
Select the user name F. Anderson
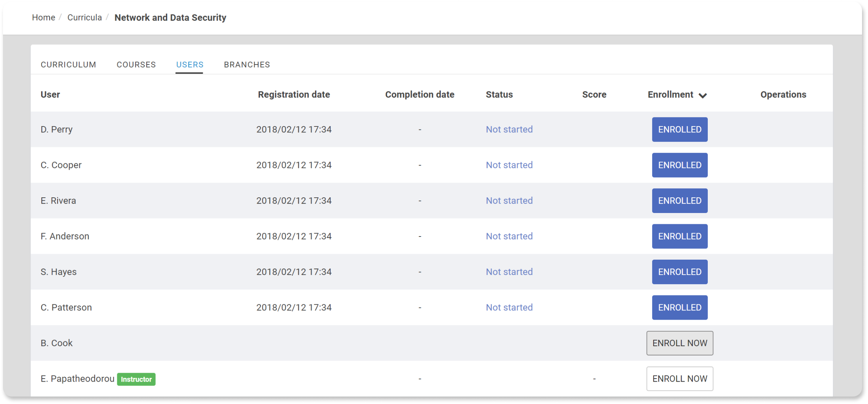tap(65, 236)
